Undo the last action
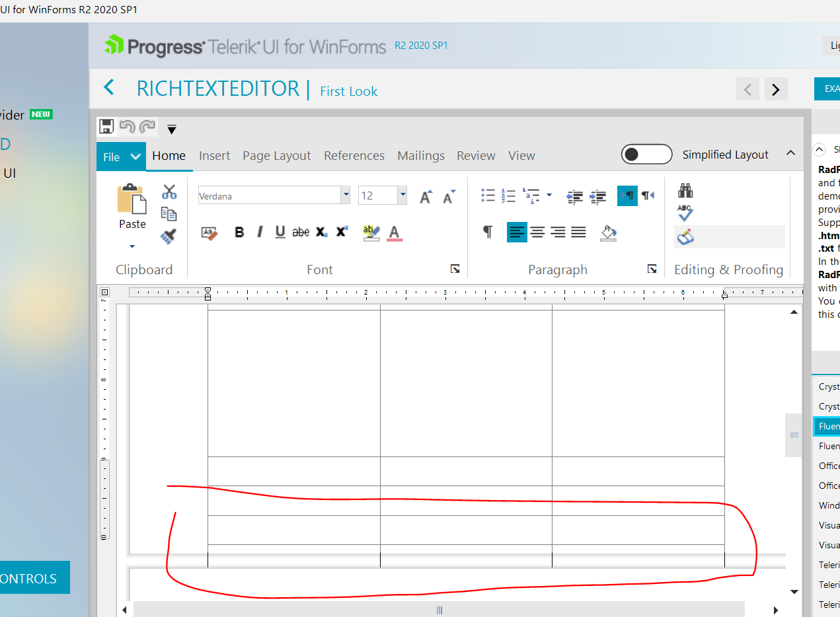Viewport: 840px width, 617px height. pos(127,127)
